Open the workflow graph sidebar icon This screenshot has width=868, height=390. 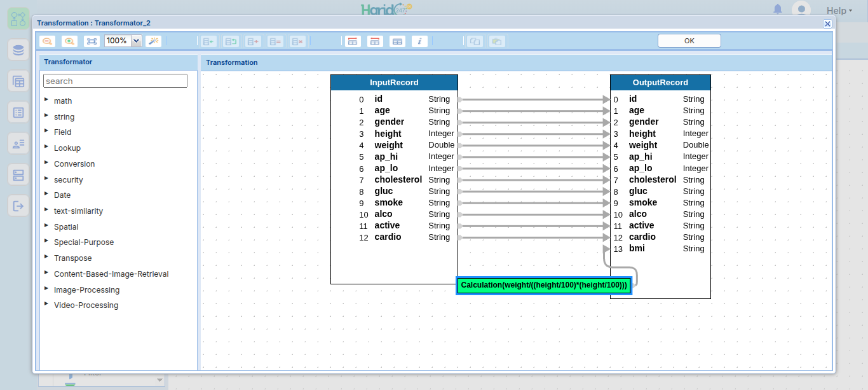point(18,18)
